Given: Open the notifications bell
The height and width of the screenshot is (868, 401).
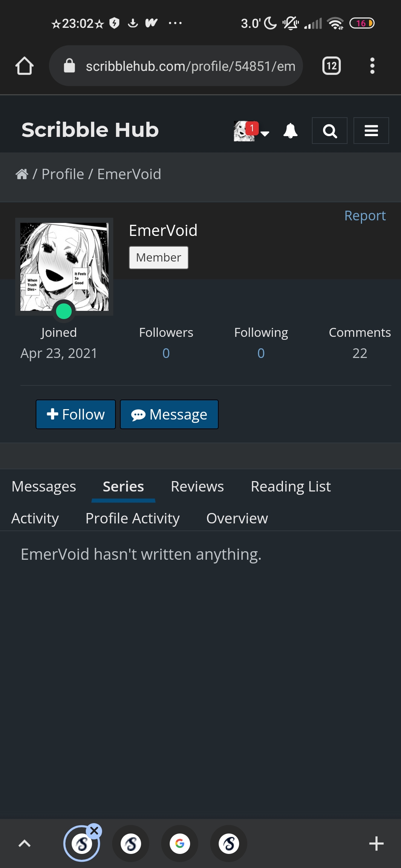Looking at the screenshot, I should [290, 131].
